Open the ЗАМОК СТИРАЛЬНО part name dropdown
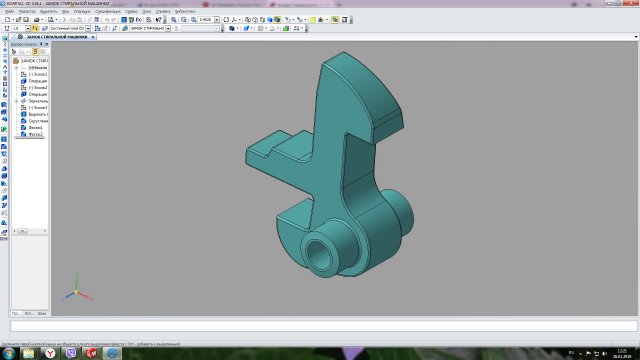 click(x=168, y=28)
